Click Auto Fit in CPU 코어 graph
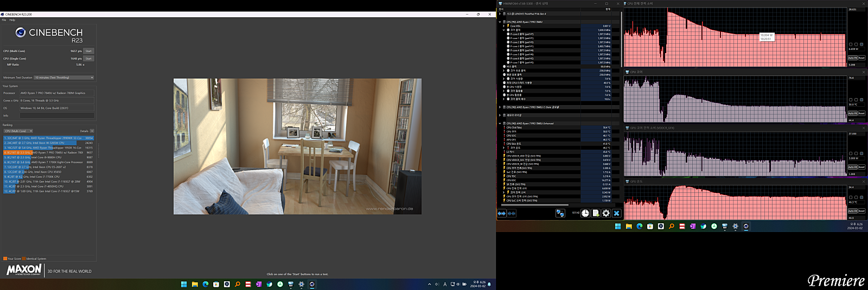The height and width of the screenshot is (290, 868). click(x=852, y=113)
